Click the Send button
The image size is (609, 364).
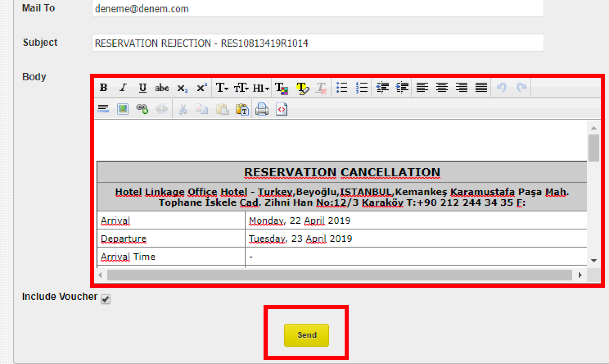coord(306,335)
